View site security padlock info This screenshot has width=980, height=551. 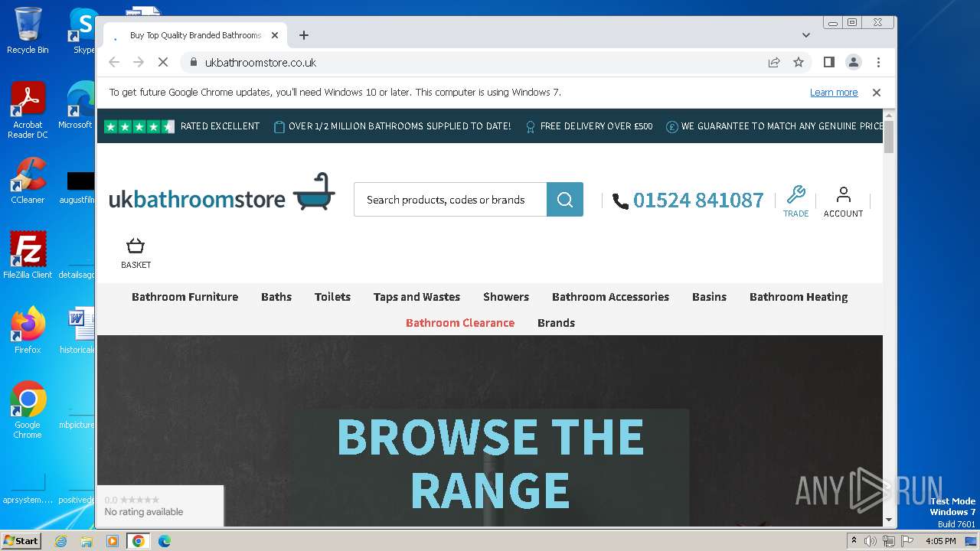[x=193, y=63]
